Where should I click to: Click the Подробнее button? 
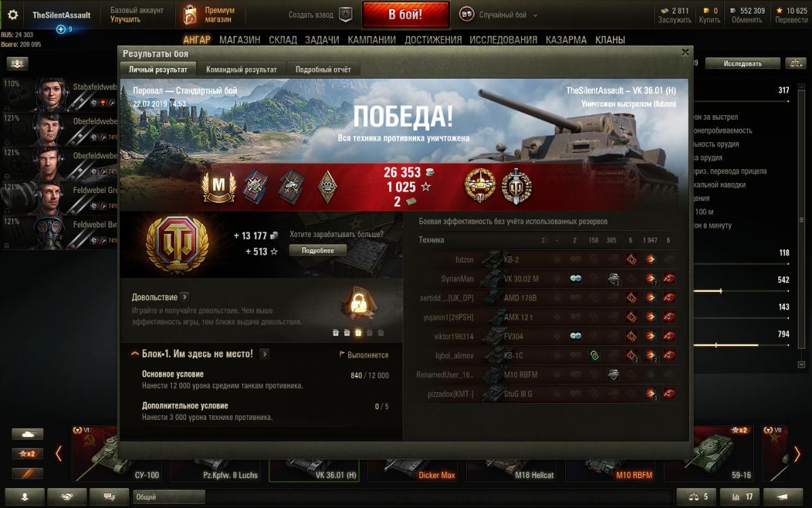coord(317,250)
